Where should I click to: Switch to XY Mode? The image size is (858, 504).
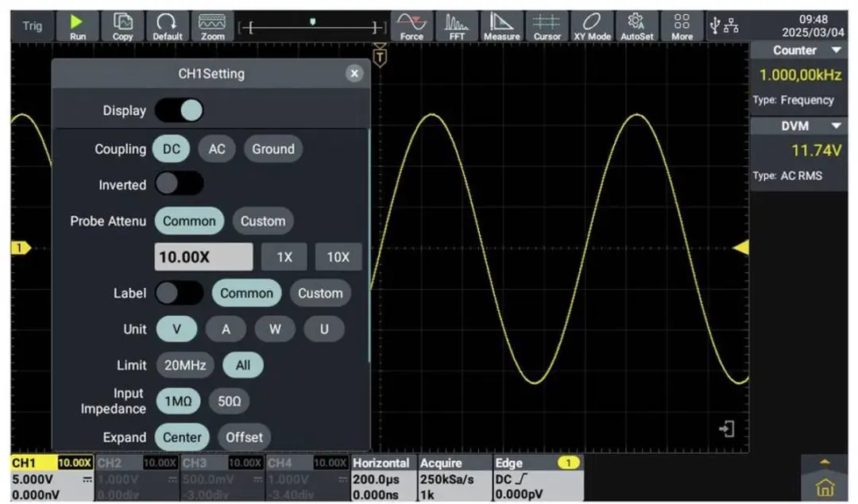pos(592,26)
